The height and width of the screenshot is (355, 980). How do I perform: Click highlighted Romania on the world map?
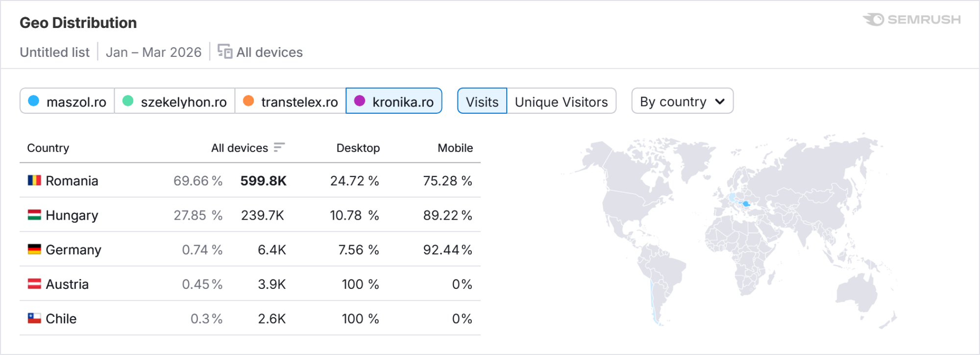point(746,203)
